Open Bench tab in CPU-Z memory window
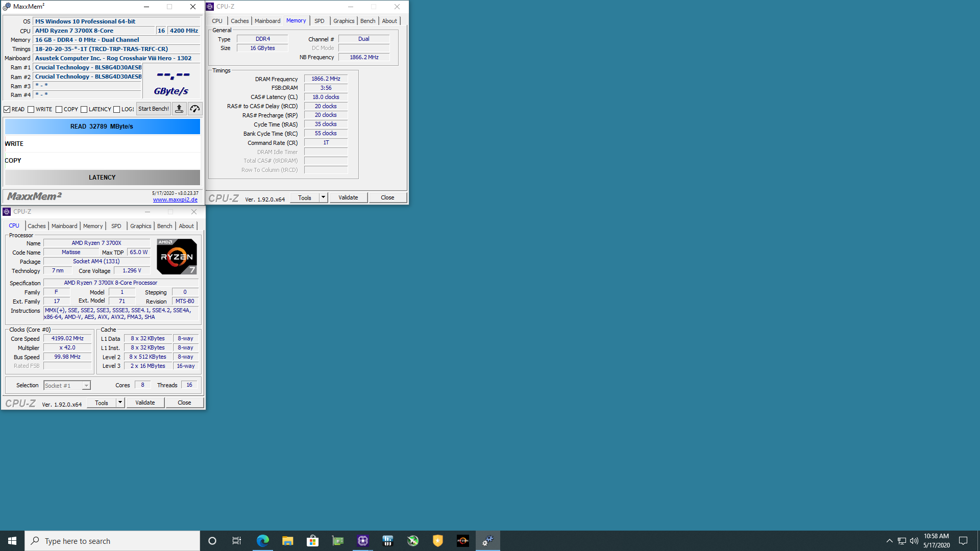The image size is (980, 551). (x=367, y=21)
